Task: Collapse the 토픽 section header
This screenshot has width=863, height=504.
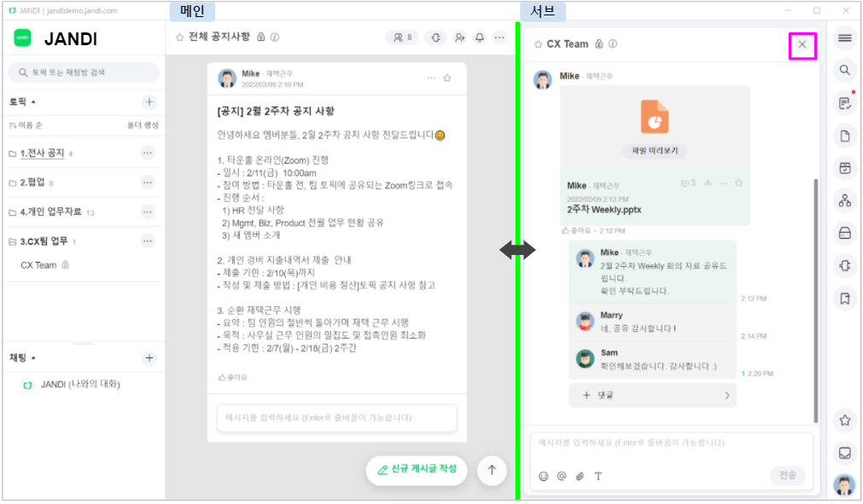Action: point(22,101)
